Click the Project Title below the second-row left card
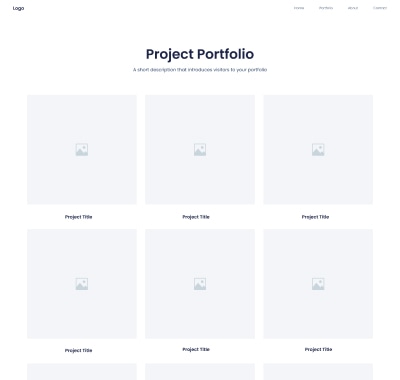 point(78,350)
